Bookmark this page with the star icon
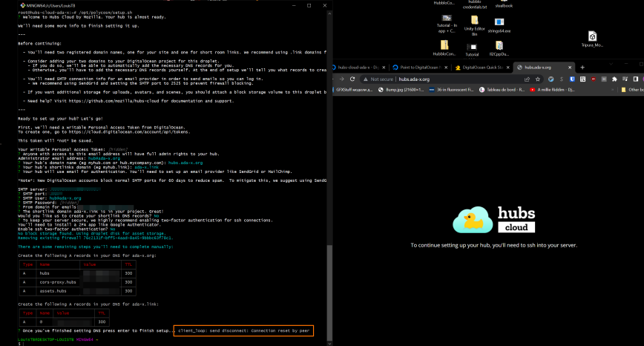 click(x=538, y=79)
